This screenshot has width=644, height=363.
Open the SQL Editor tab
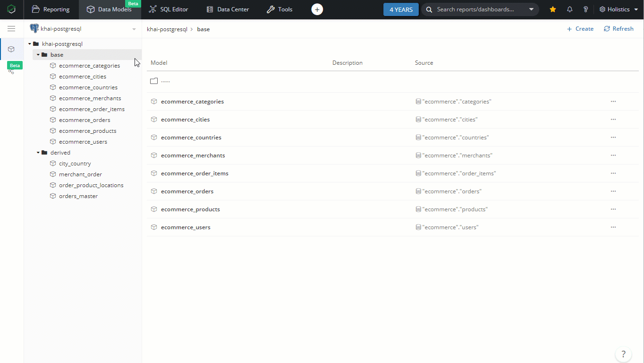click(169, 9)
